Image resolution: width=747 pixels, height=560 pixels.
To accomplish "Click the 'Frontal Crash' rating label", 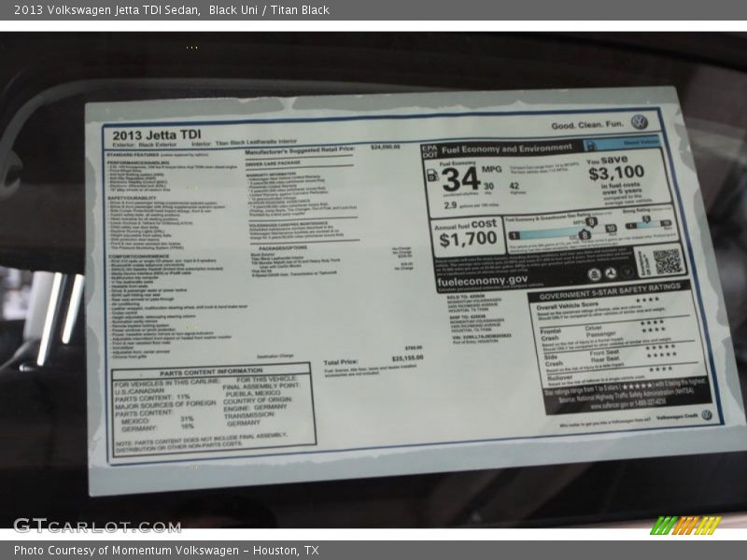I will [x=550, y=334].
